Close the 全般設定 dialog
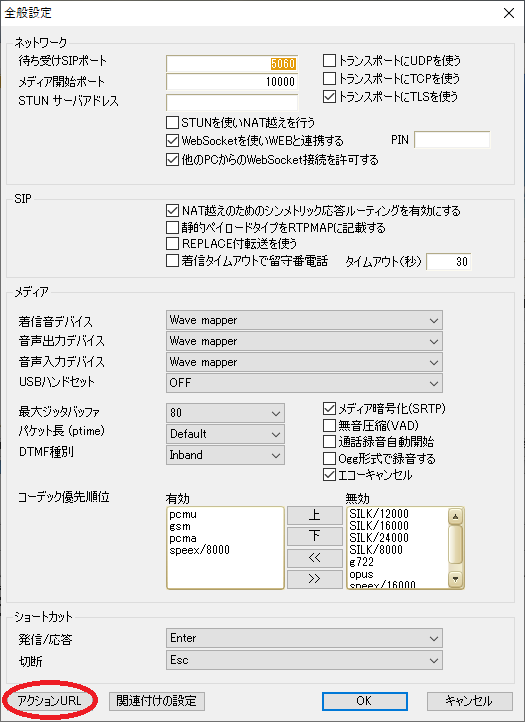This screenshot has height=722, width=525. point(509,13)
